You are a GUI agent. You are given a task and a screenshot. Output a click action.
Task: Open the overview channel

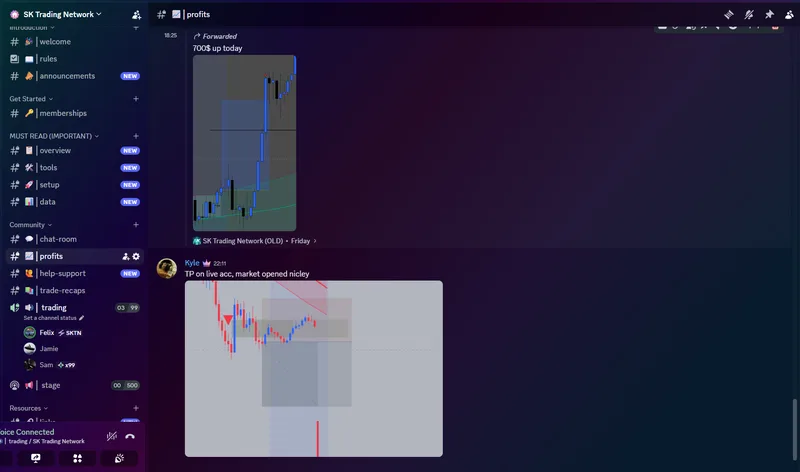74,151
